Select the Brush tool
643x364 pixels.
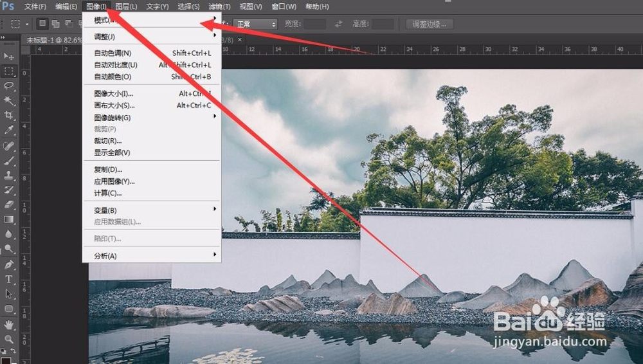tap(8, 160)
